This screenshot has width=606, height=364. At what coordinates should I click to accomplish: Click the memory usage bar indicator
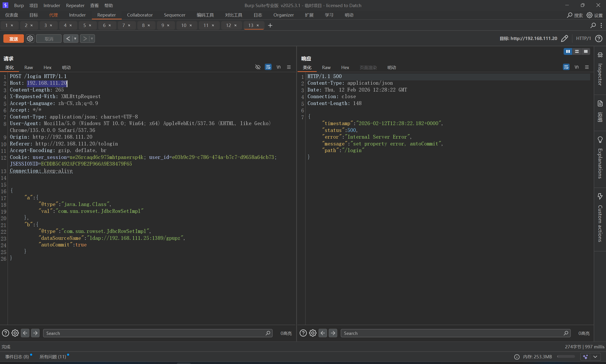coord(566,357)
